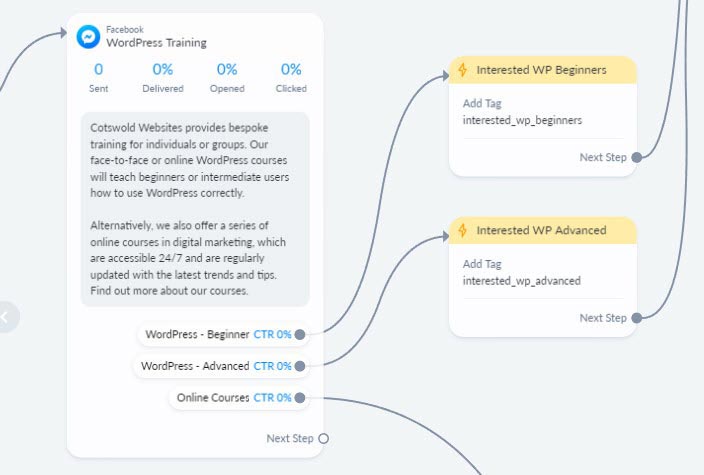Click connector dot beside WordPress - Advanced button
This screenshot has height=475, width=704.
[299, 366]
